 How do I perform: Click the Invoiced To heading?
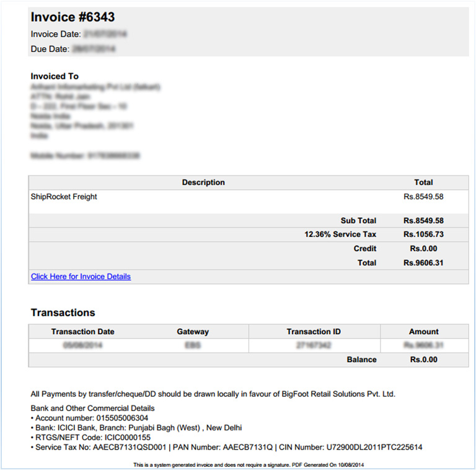[55, 76]
